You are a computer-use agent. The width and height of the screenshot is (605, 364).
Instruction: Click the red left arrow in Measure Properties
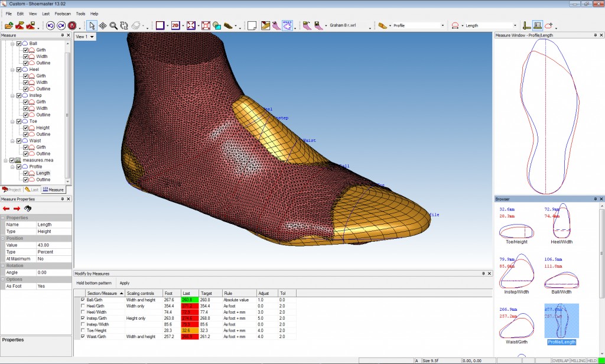pyautogui.click(x=6, y=209)
